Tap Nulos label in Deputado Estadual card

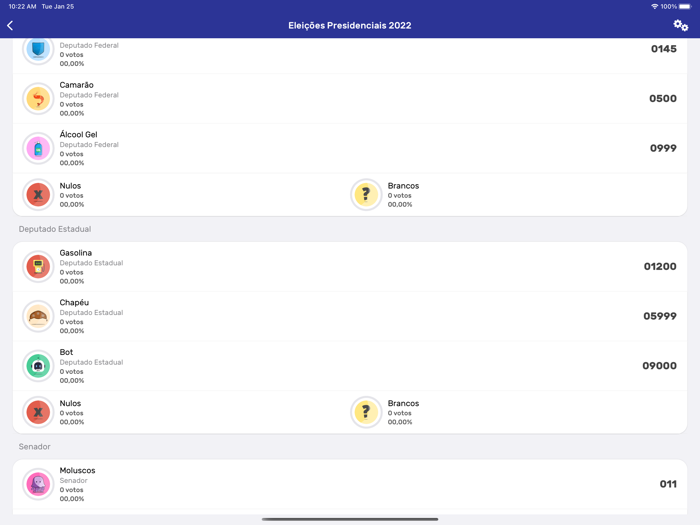[x=70, y=403]
